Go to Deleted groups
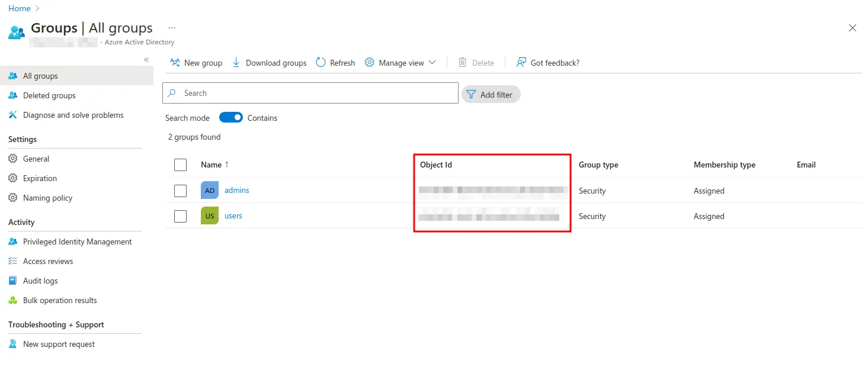This screenshot has height=370, width=868. [x=49, y=95]
